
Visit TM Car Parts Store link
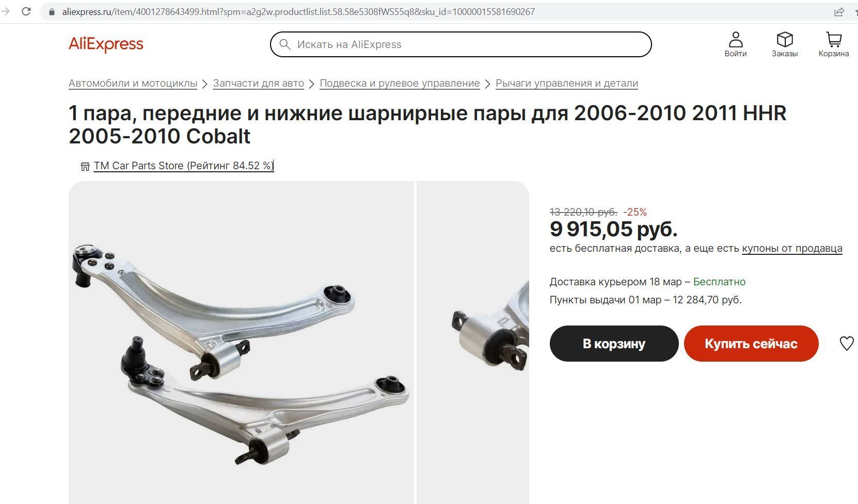pos(184,166)
